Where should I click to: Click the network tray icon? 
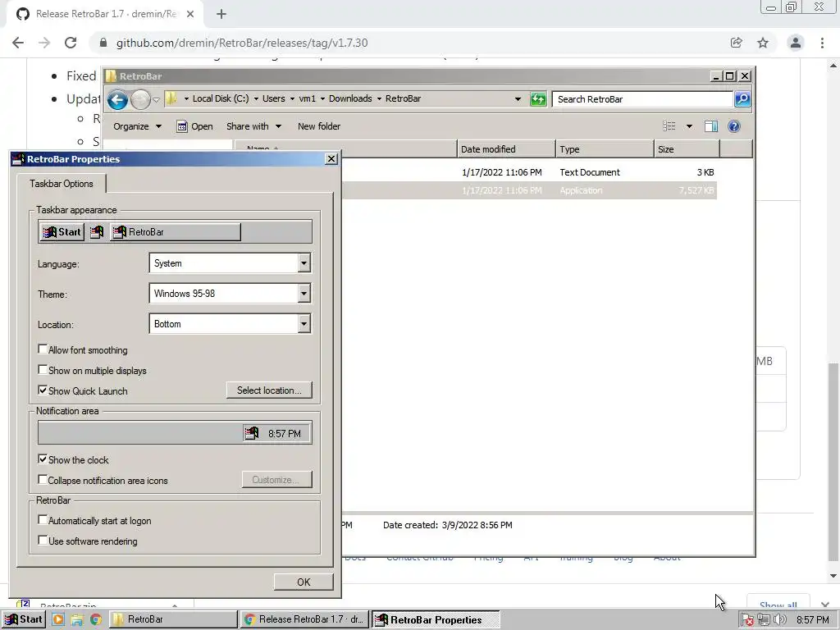(x=764, y=620)
